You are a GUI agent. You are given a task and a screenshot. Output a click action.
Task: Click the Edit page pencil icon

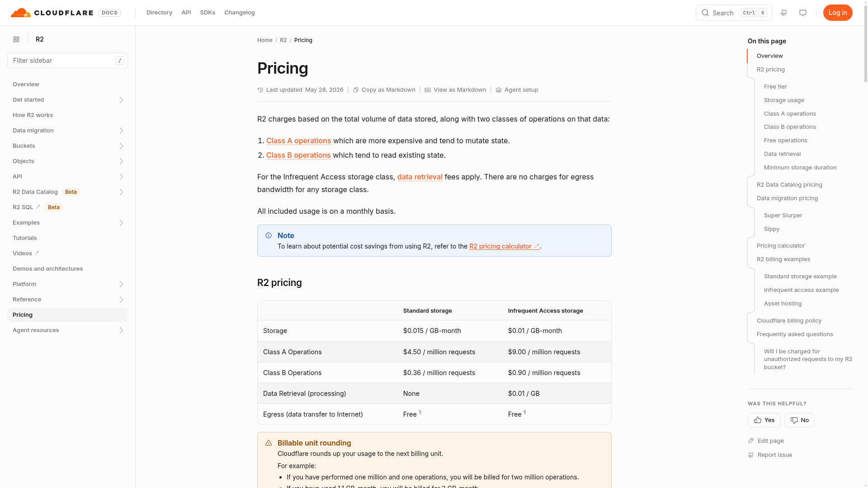tap(751, 441)
